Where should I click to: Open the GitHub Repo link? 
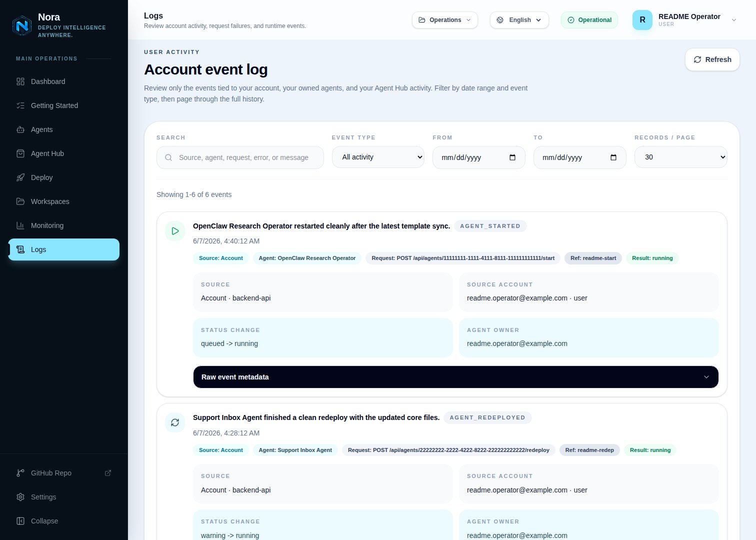pos(64,473)
